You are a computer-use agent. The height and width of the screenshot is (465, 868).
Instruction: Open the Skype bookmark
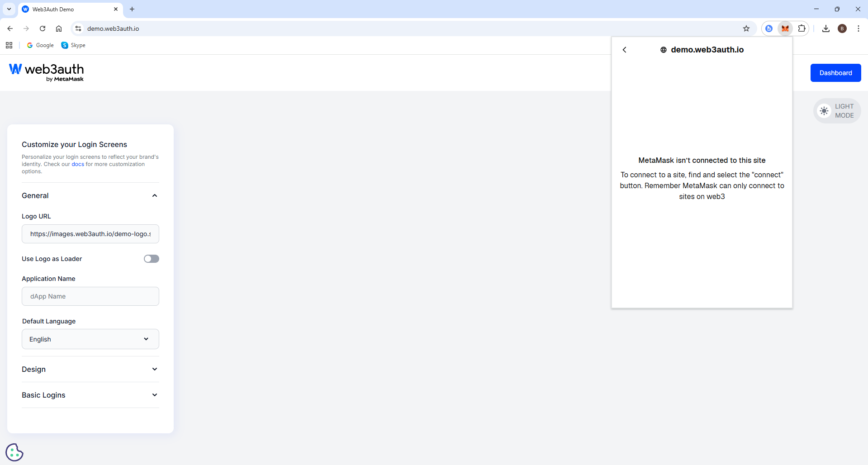[73, 45]
